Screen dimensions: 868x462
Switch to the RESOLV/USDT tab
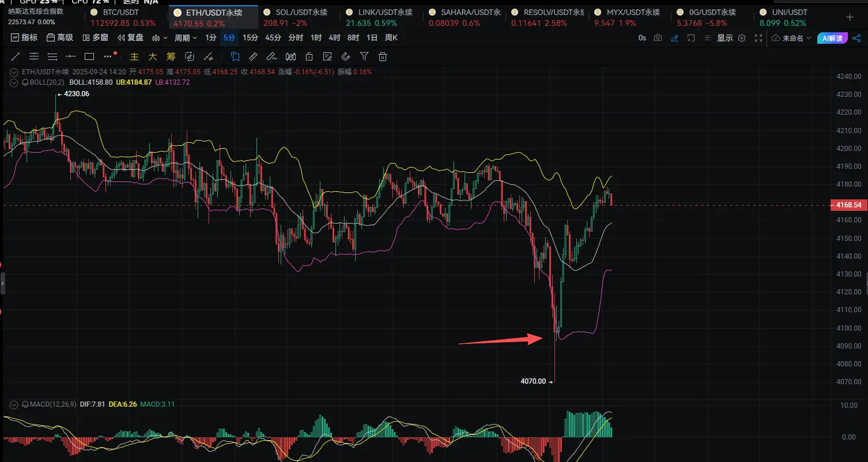[548, 17]
